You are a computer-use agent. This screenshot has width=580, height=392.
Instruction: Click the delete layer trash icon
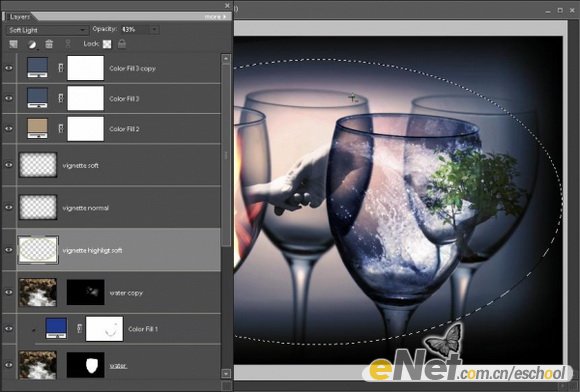(49, 44)
